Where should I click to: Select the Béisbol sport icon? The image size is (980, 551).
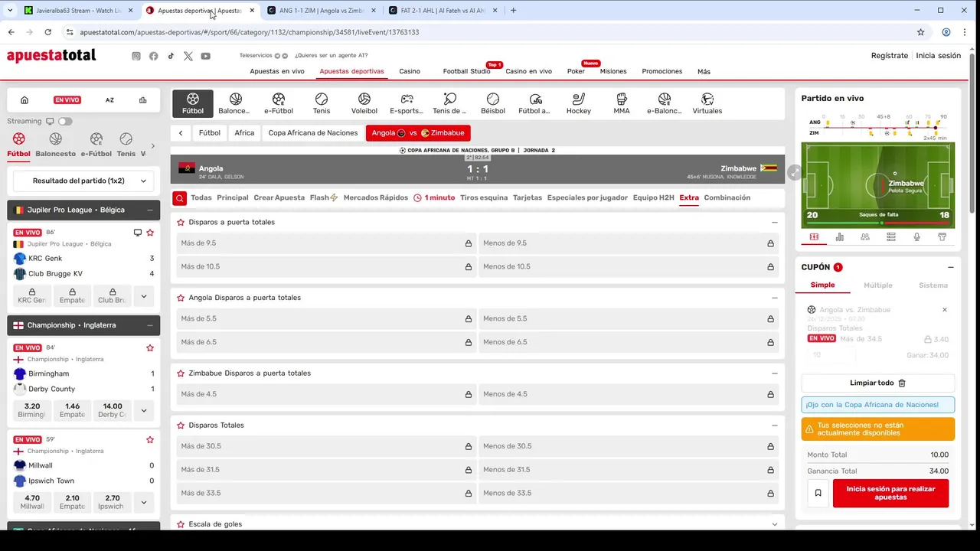[x=493, y=99]
